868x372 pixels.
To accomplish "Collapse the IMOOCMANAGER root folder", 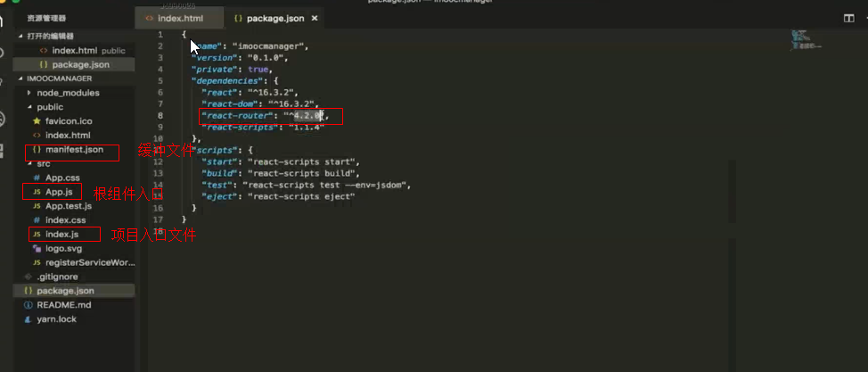I will point(21,79).
